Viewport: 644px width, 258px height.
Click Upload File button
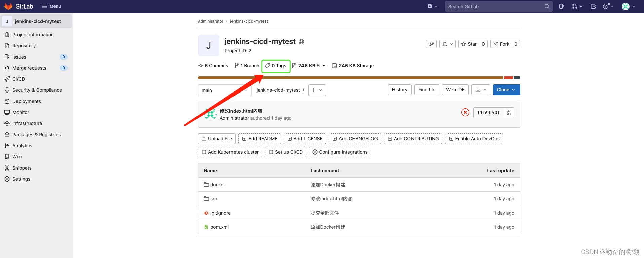click(x=217, y=139)
